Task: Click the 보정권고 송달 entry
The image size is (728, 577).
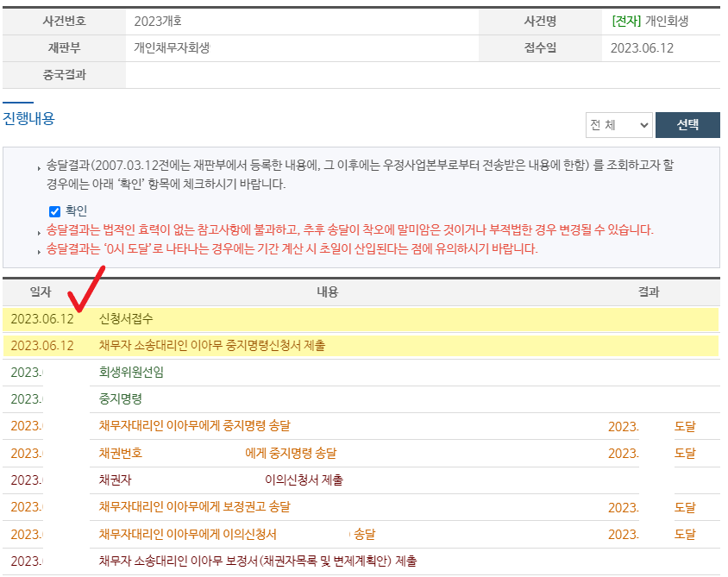Action: [194, 506]
